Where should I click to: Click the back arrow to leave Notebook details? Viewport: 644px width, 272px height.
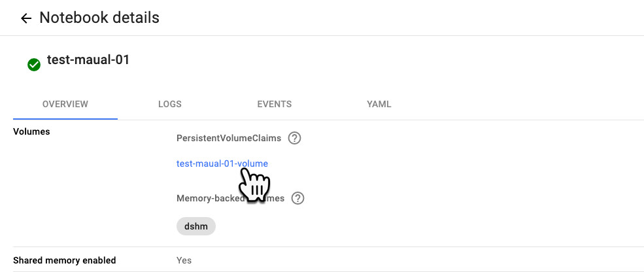26,18
